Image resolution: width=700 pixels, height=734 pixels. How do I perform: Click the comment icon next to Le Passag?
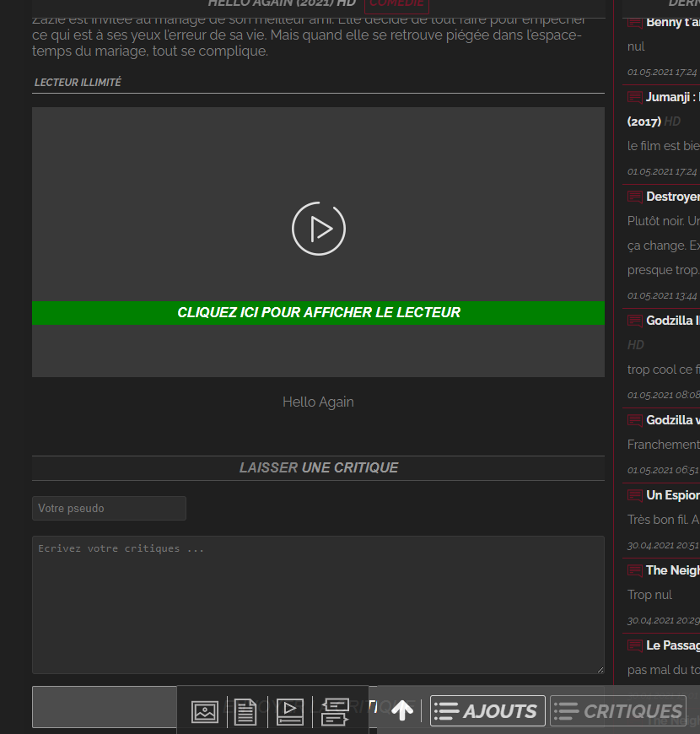point(635,646)
